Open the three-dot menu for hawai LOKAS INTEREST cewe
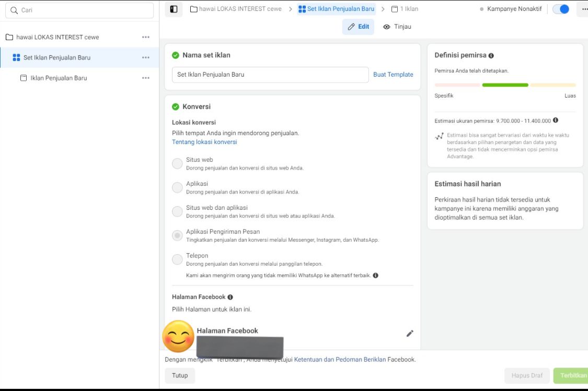Screen dimensions: 588x391 146,37
